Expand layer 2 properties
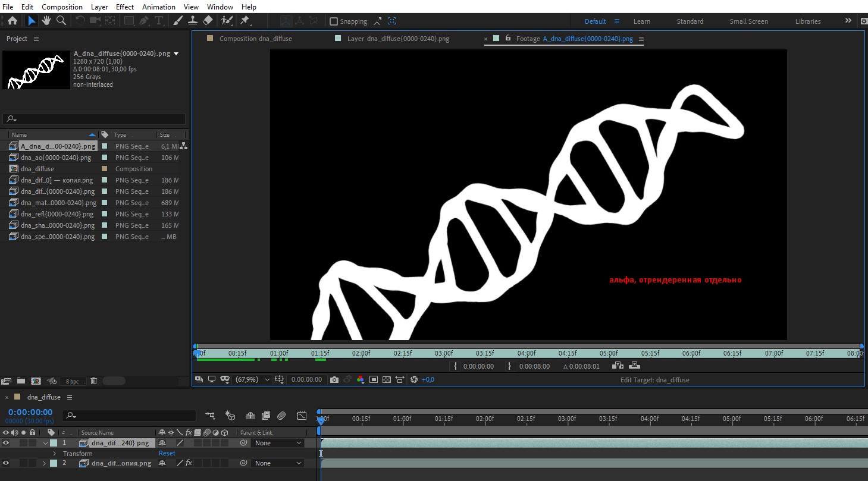Screen dimensions: 868x481 (x=44, y=463)
